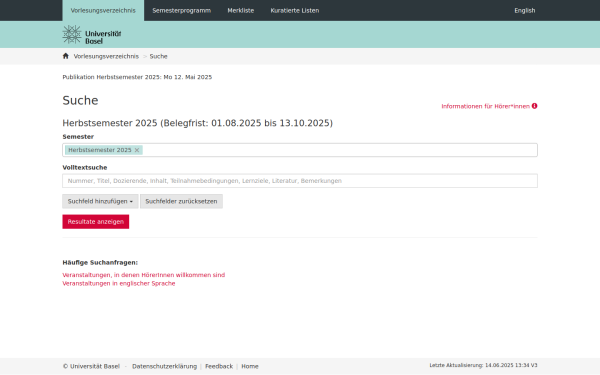Click the Häufige Suchanfragen heading

tap(100, 262)
